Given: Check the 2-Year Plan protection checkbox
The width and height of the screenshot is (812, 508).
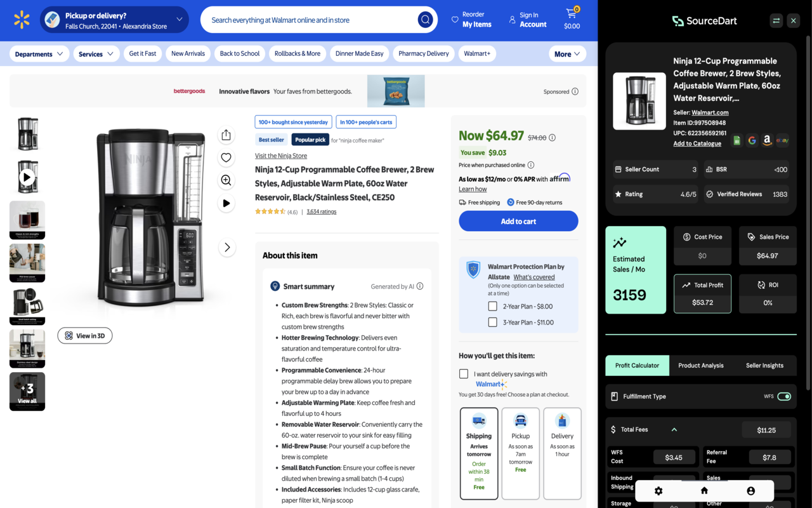Looking at the screenshot, I should [493, 305].
